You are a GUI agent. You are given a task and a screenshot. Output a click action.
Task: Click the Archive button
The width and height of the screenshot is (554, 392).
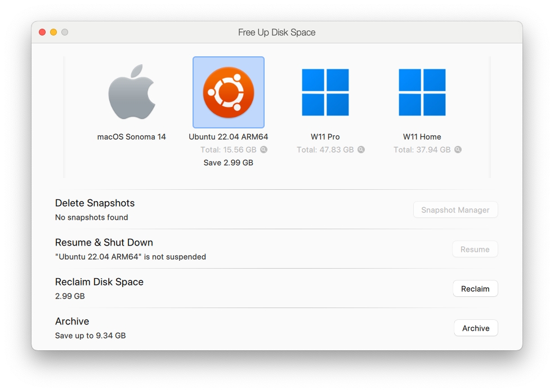476,328
